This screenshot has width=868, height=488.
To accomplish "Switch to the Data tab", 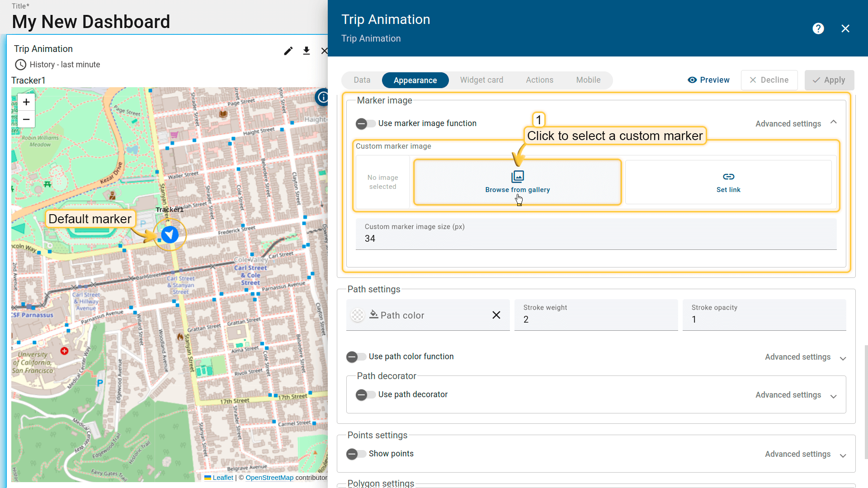I will point(362,80).
